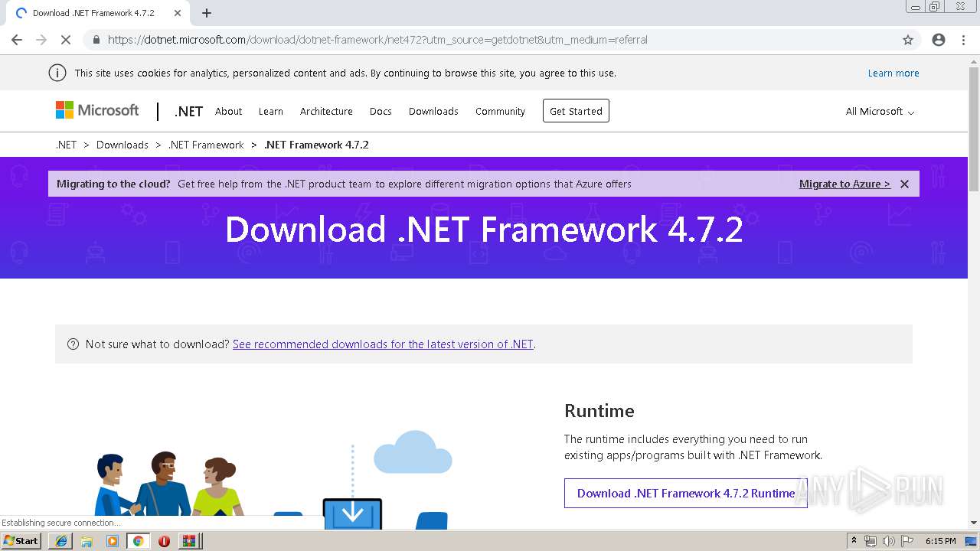This screenshot has width=980, height=551.
Task: Click the question mark help icon
Action: 73,344
